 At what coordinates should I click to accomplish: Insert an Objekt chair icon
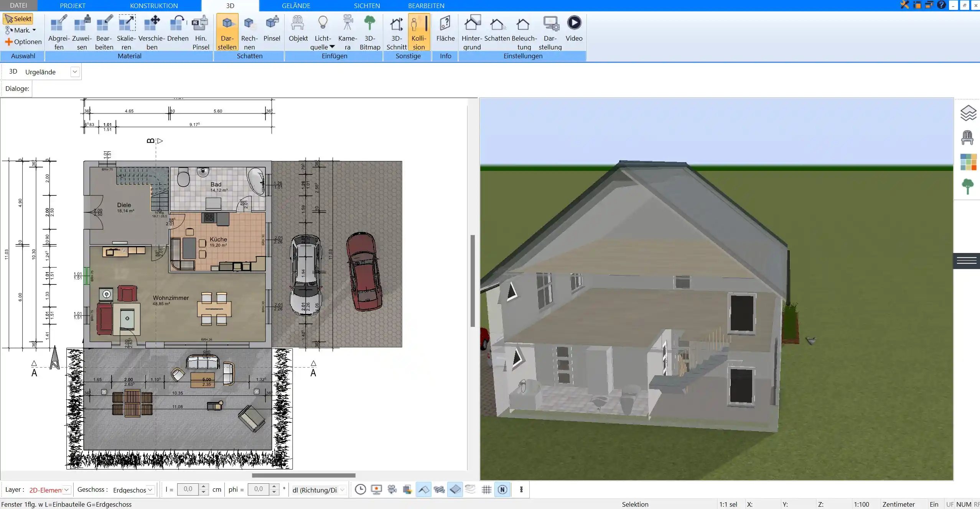298,29
